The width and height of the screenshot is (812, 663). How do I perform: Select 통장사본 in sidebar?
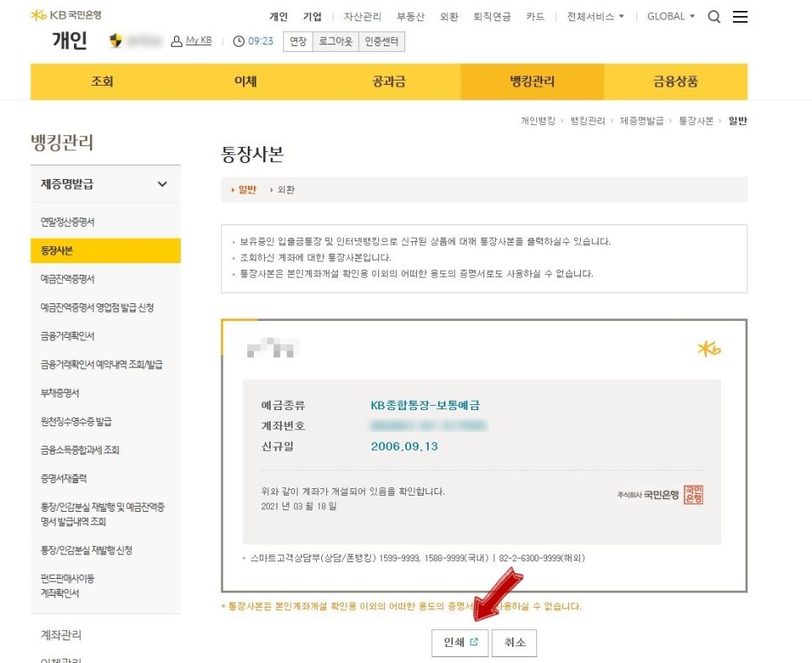(106, 250)
